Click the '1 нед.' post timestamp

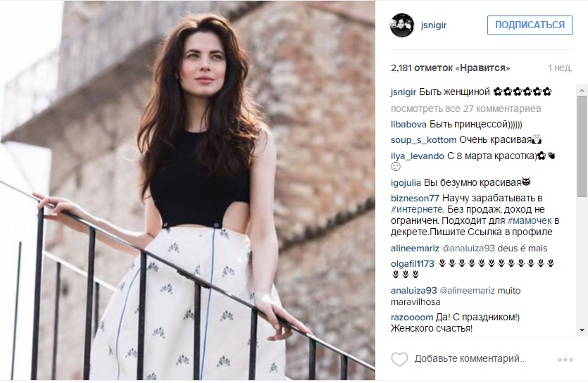[560, 68]
